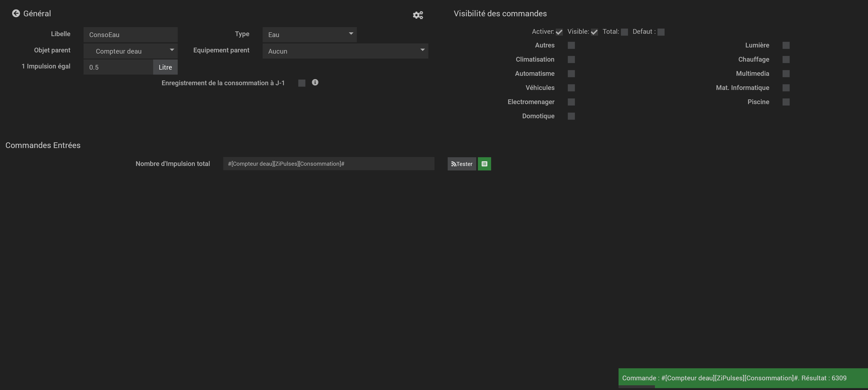Open the Objet parent dropdown

click(x=131, y=51)
